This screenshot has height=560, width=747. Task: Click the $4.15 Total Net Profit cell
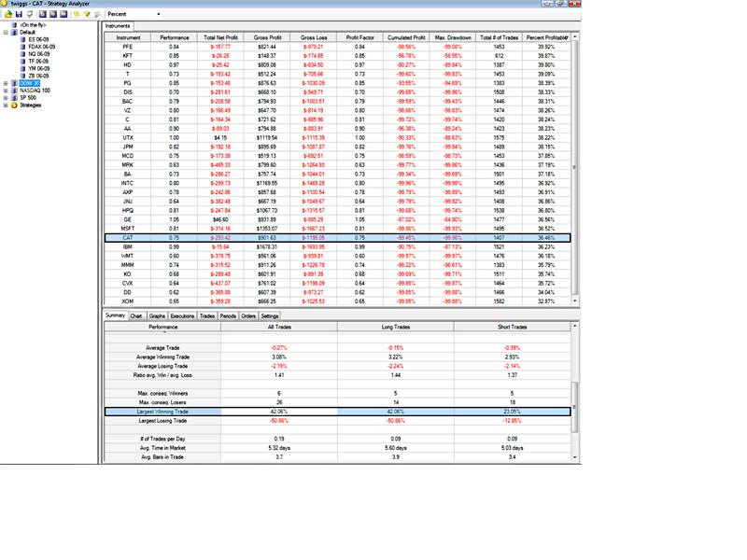pyautogui.click(x=220, y=137)
